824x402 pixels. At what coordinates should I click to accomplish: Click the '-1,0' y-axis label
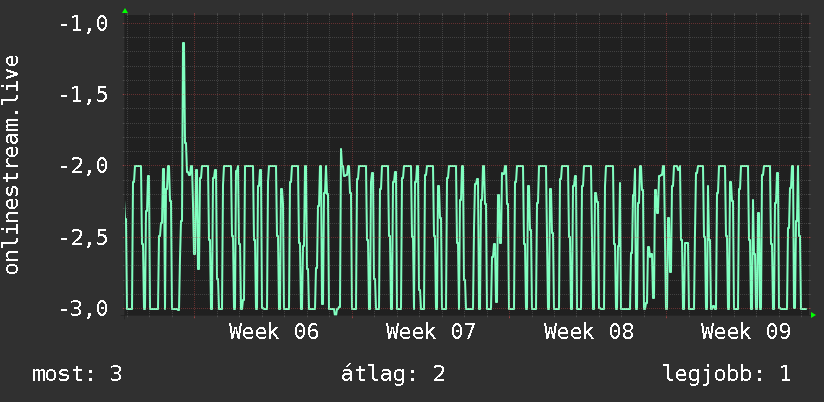pos(84,24)
